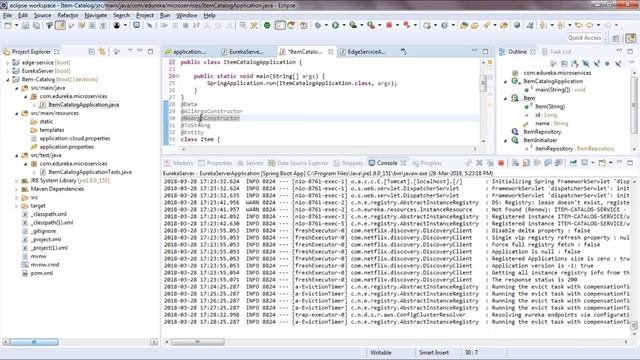Click the Save All toolbar icon

pyautogui.click(x=36, y=25)
